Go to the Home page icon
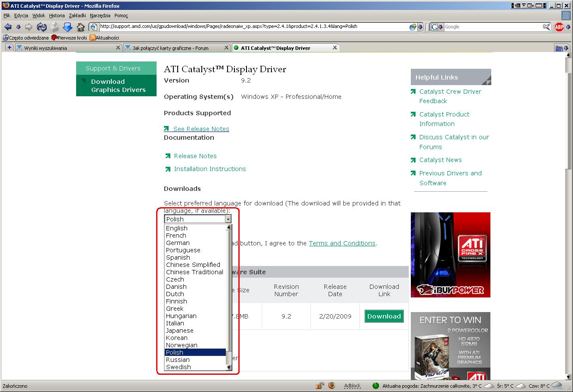The height and width of the screenshot is (392, 573). [80, 27]
